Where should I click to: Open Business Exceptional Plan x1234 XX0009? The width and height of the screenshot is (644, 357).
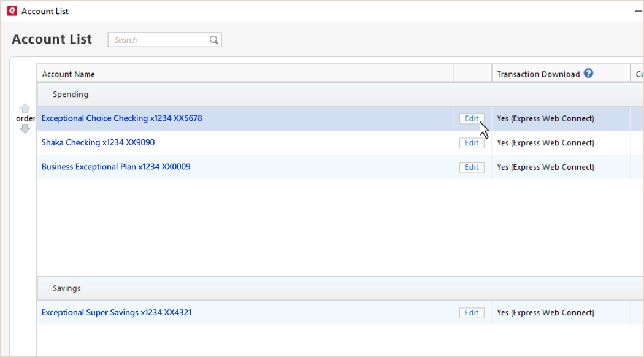pyautogui.click(x=116, y=167)
